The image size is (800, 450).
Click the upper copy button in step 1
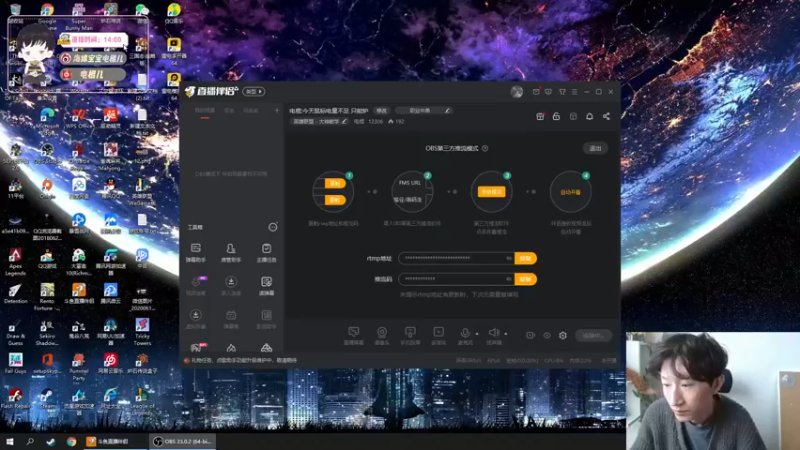click(x=335, y=184)
